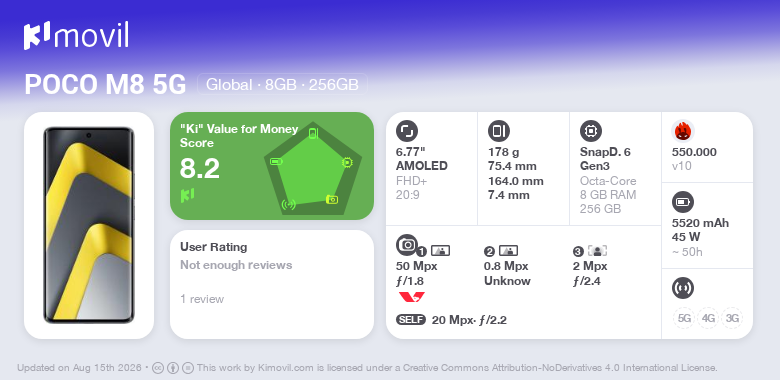Click the AnTuTu benchmark flame icon
This screenshot has width=780, height=380.
click(683, 131)
